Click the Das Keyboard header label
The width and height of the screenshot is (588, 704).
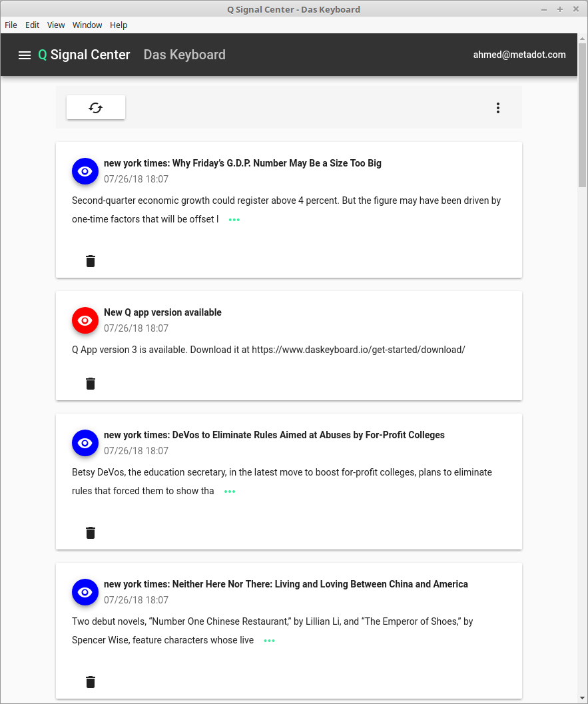pos(184,55)
